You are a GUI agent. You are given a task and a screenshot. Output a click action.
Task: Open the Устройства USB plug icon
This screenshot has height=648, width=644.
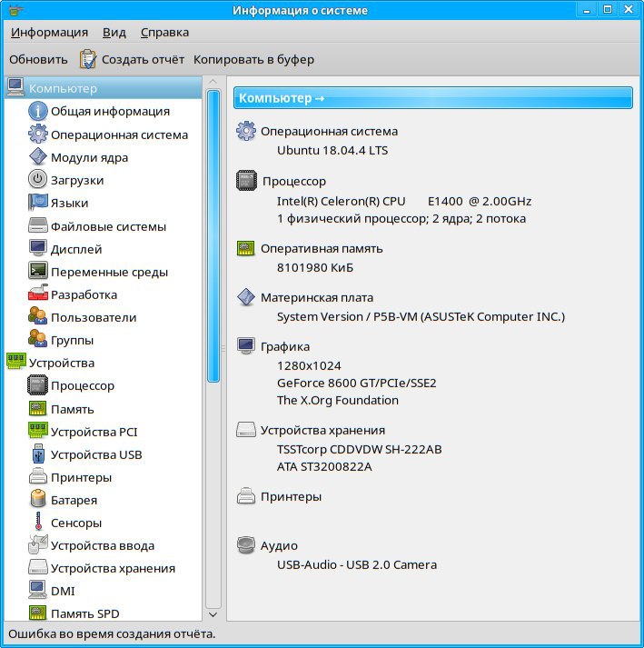point(37,454)
